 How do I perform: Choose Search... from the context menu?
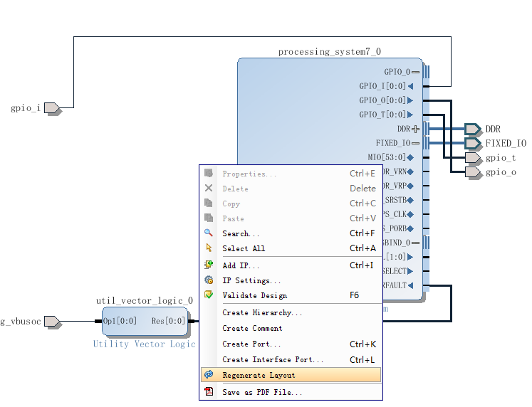[x=291, y=233]
